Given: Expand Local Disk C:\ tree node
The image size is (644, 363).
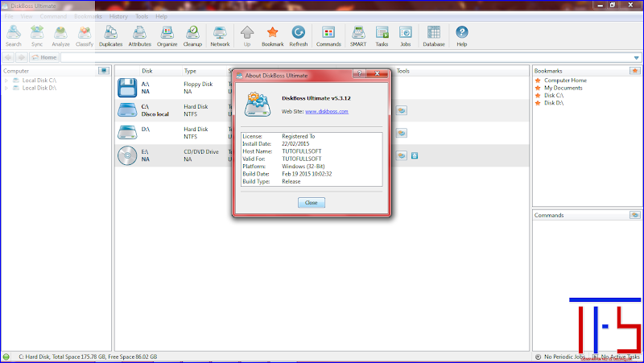Looking at the screenshot, I should pyautogui.click(x=6, y=80).
